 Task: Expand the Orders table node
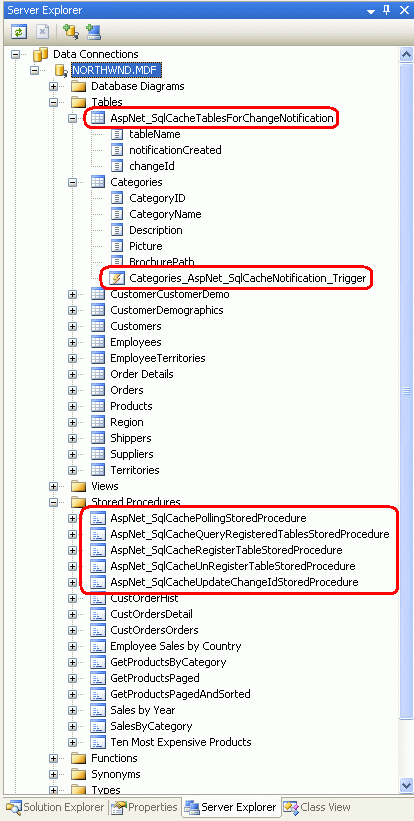73,390
